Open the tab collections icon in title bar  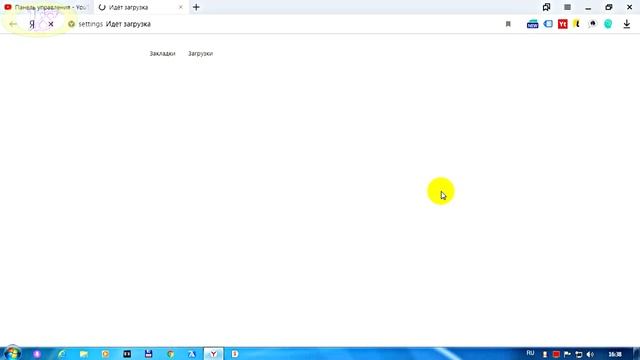click(547, 7)
